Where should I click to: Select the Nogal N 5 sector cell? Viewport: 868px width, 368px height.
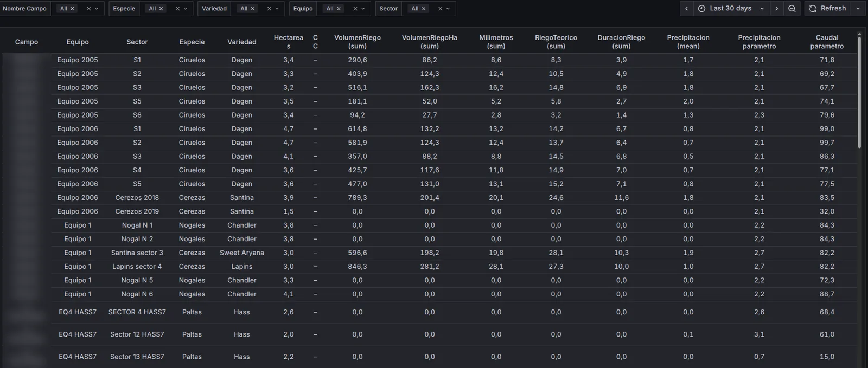click(x=137, y=281)
